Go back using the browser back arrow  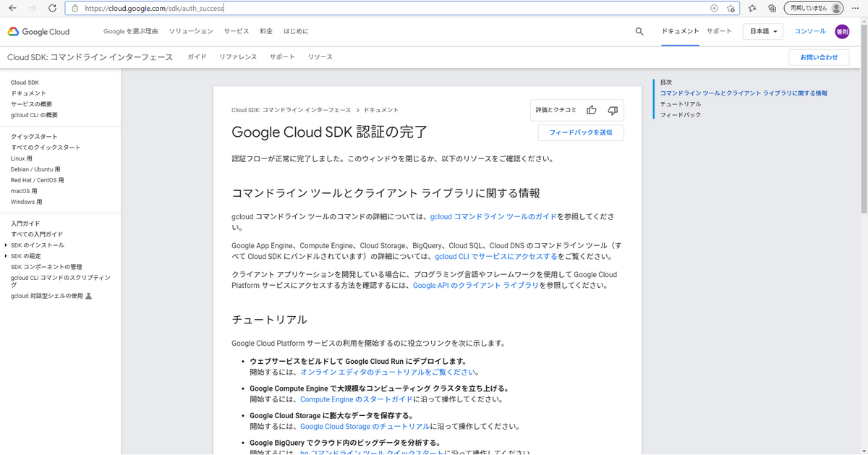(12, 8)
